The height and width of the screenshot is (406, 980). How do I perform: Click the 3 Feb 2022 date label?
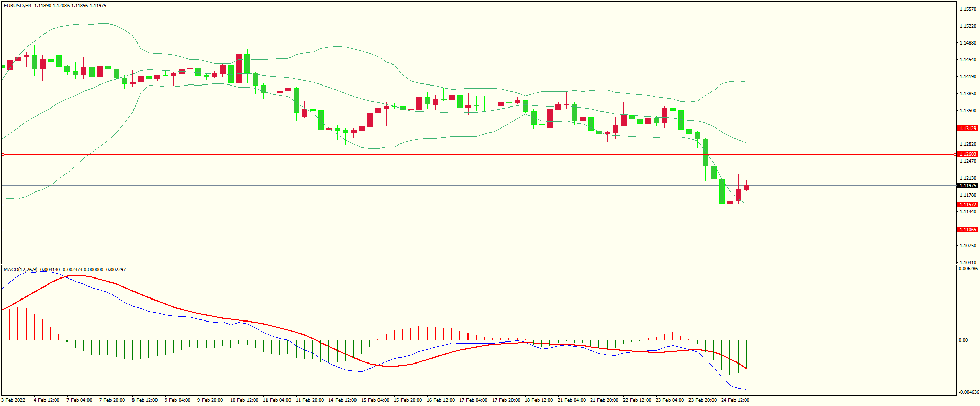click(13, 400)
